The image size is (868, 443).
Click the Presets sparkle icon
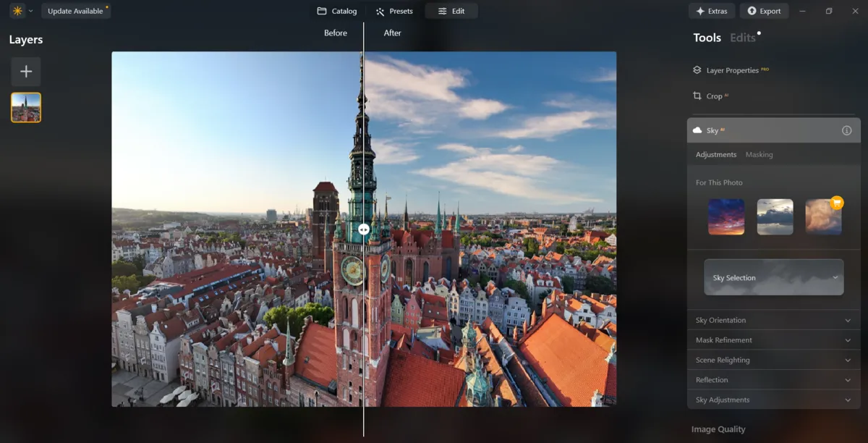coord(378,11)
